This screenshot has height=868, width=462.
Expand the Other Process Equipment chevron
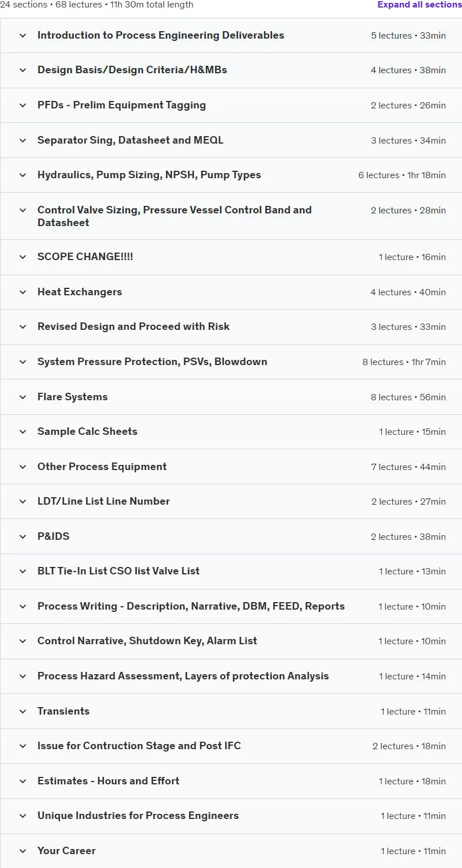[x=23, y=467]
